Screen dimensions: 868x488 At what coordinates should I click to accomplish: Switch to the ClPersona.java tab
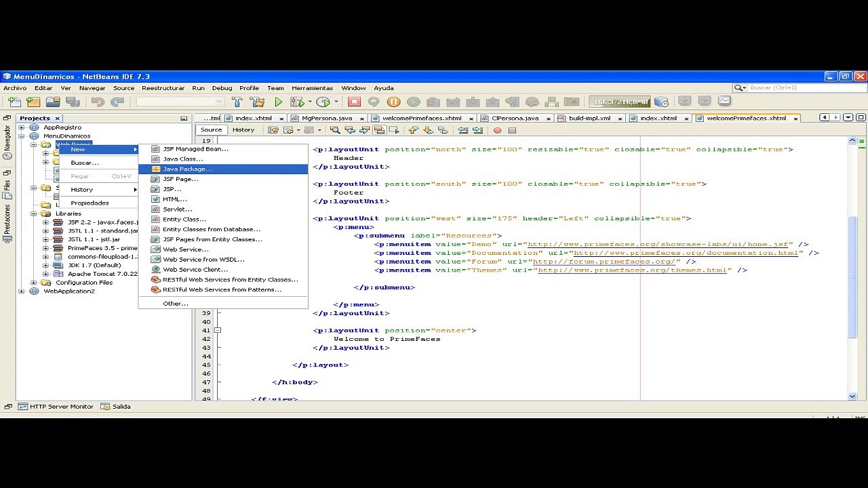(x=515, y=118)
